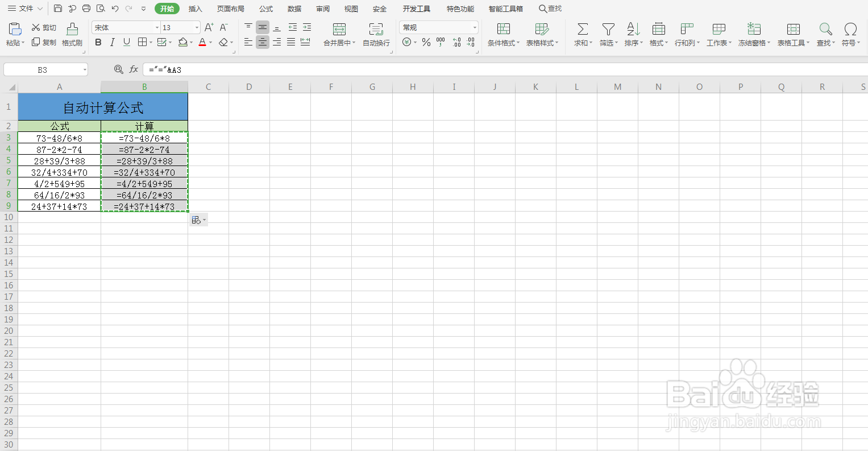The width and height of the screenshot is (868, 451).
Task: Select the Format Painter (格式刷) tool
Action: [x=72, y=35]
